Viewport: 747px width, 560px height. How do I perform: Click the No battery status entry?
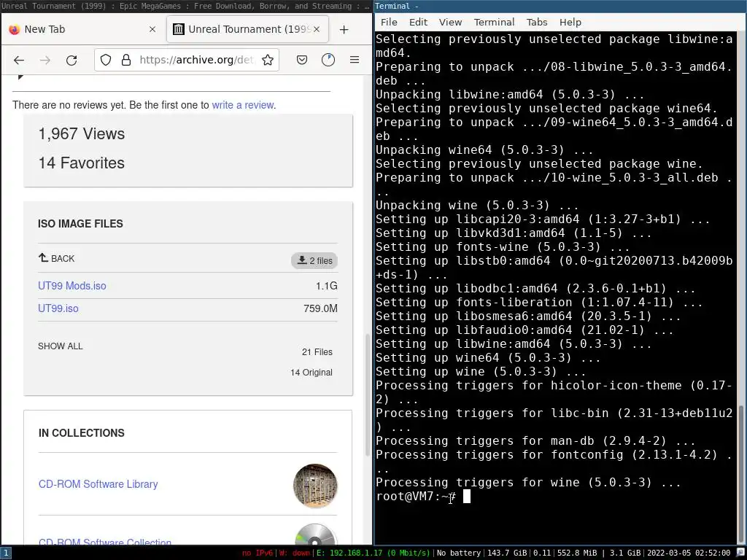(x=459, y=553)
